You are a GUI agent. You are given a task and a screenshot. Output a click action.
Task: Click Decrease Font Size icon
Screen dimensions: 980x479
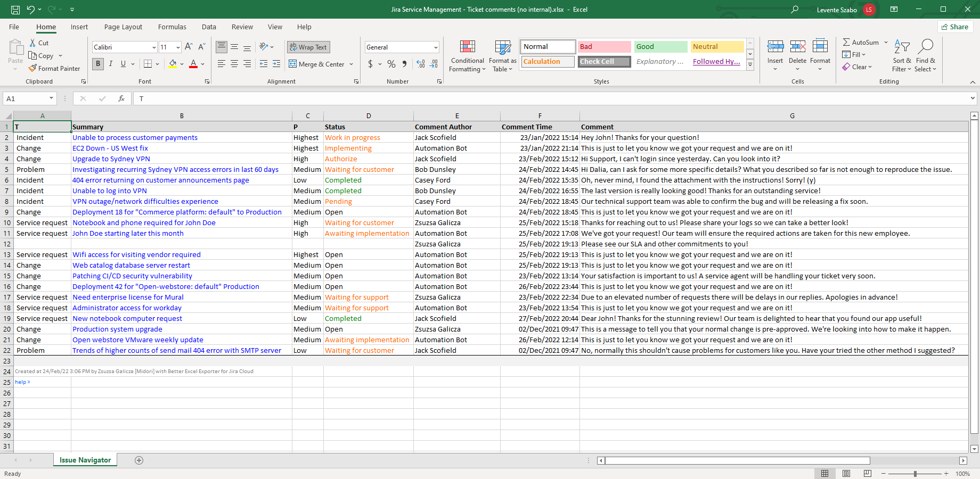tap(202, 47)
